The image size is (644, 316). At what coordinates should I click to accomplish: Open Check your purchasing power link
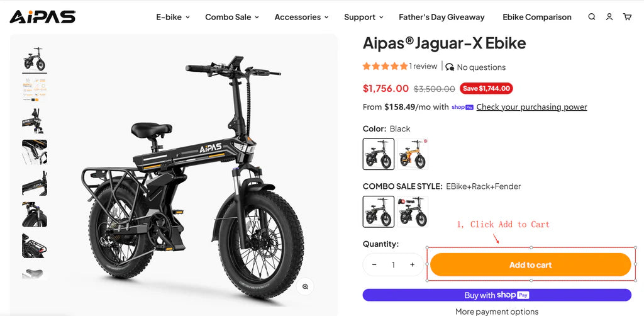click(x=531, y=107)
